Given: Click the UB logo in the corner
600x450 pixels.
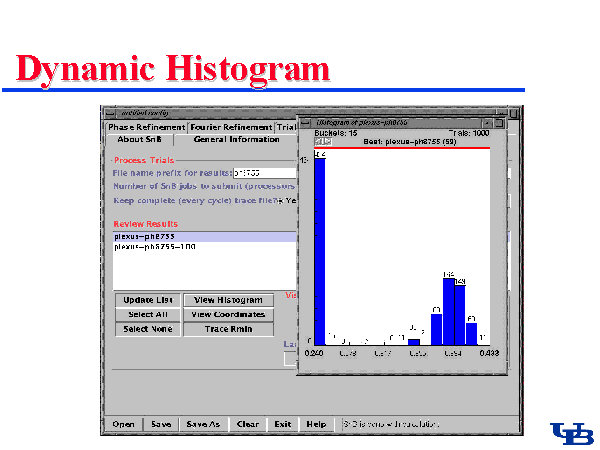Looking at the screenshot, I should (571, 433).
